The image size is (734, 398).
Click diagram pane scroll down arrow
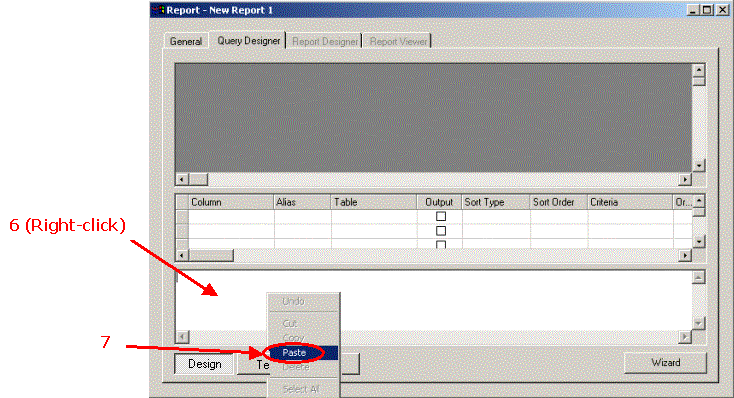pyautogui.click(x=698, y=165)
